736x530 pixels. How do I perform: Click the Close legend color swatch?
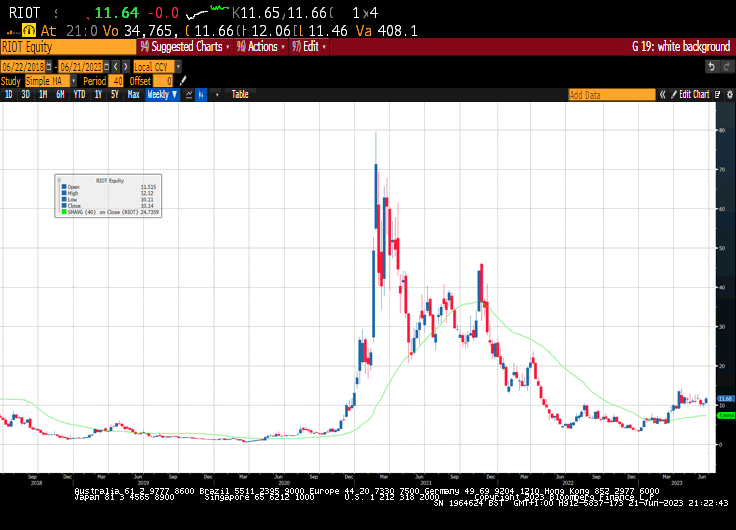pos(64,206)
